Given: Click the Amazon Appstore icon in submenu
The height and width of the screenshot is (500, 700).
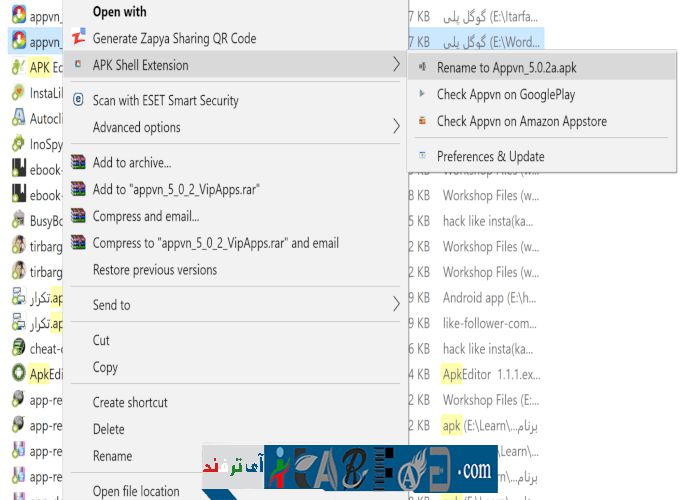Looking at the screenshot, I should 423,121.
